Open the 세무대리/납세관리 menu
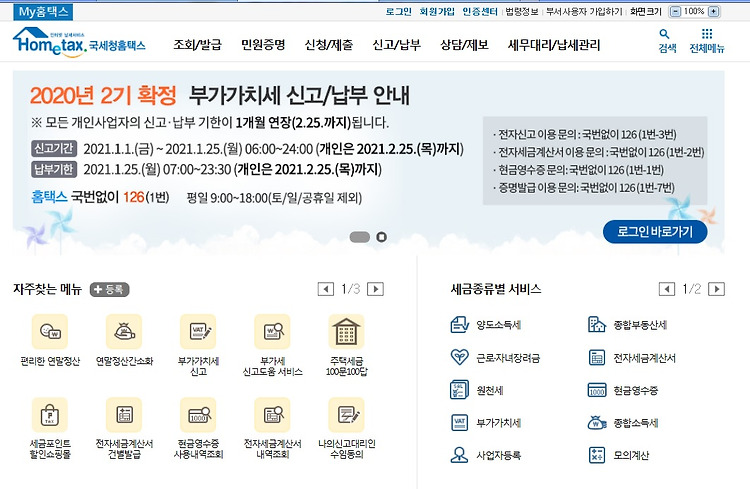The width and height of the screenshot is (750, 489). pyautogui.click(x=554, y=45)
